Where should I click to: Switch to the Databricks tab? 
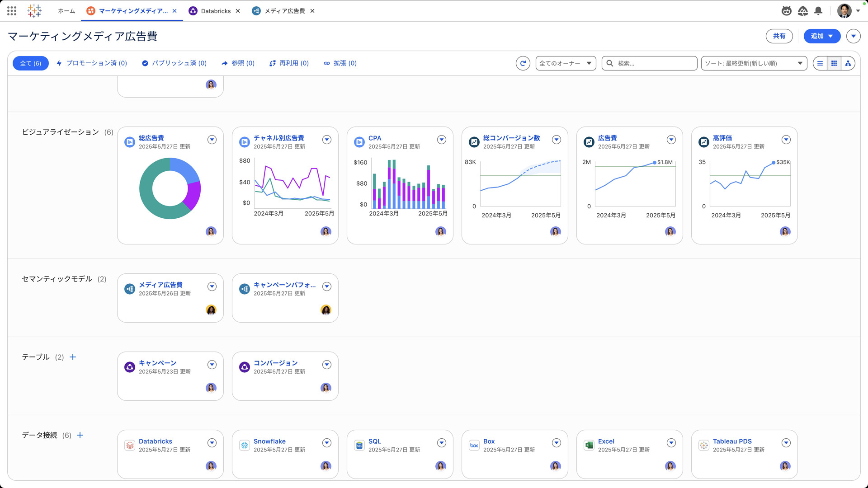215,11
